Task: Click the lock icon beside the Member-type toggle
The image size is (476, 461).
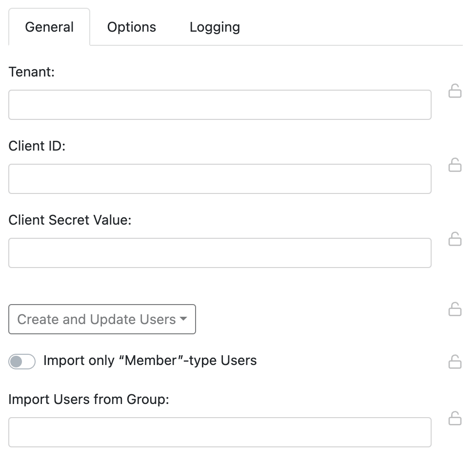Action: pyautogui.click(x=455, y=362)
